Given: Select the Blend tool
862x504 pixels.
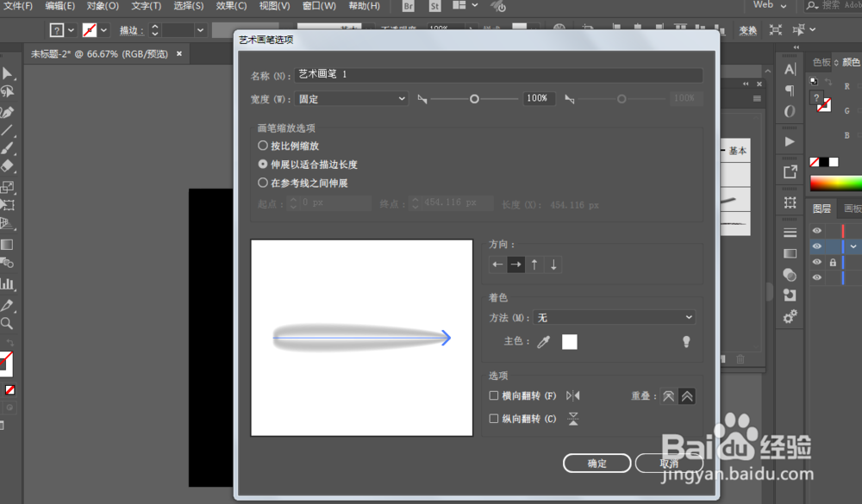Looking at the screenshot, I should tap(7, 263).
